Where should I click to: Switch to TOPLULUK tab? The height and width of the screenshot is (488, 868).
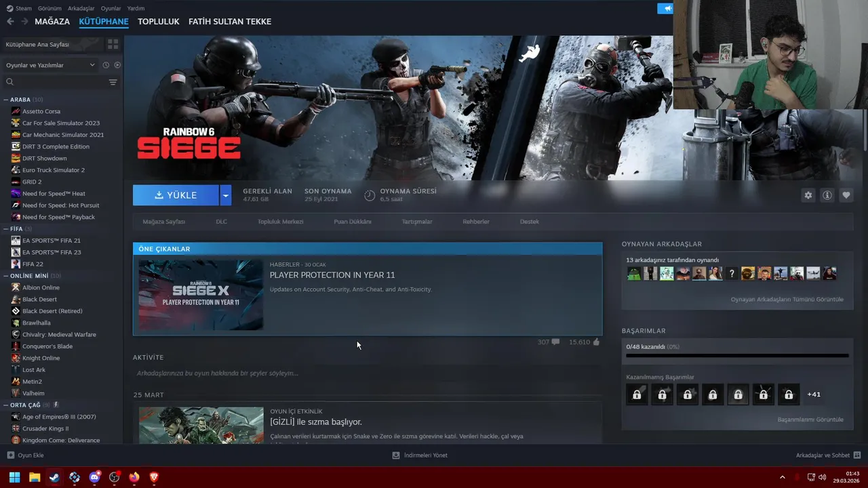[159, 22]
